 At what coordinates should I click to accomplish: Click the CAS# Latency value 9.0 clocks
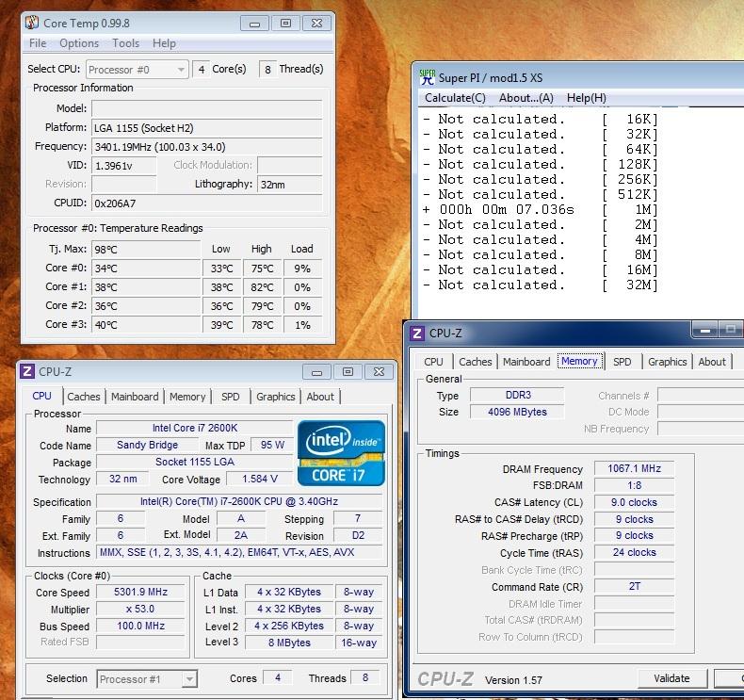635,502
